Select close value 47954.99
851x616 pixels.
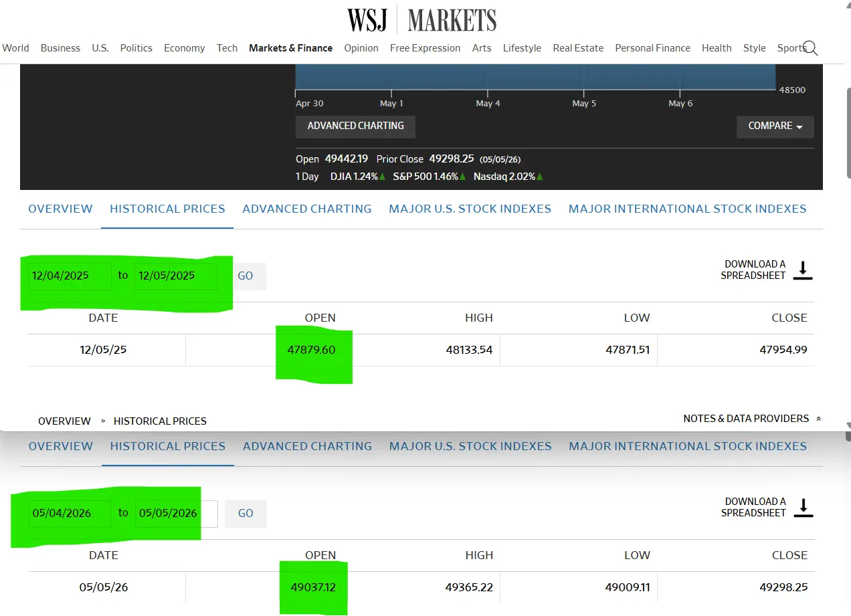[x=783, y=350]
